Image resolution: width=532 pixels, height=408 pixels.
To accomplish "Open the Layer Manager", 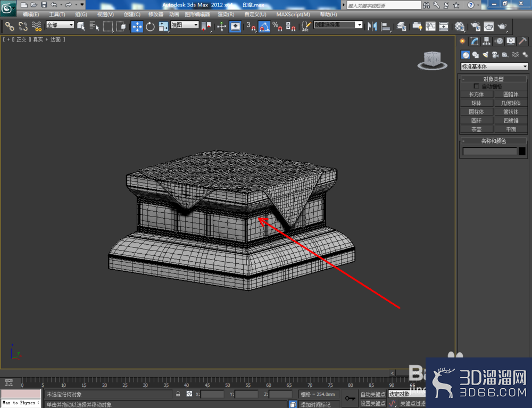I will 402,27.
